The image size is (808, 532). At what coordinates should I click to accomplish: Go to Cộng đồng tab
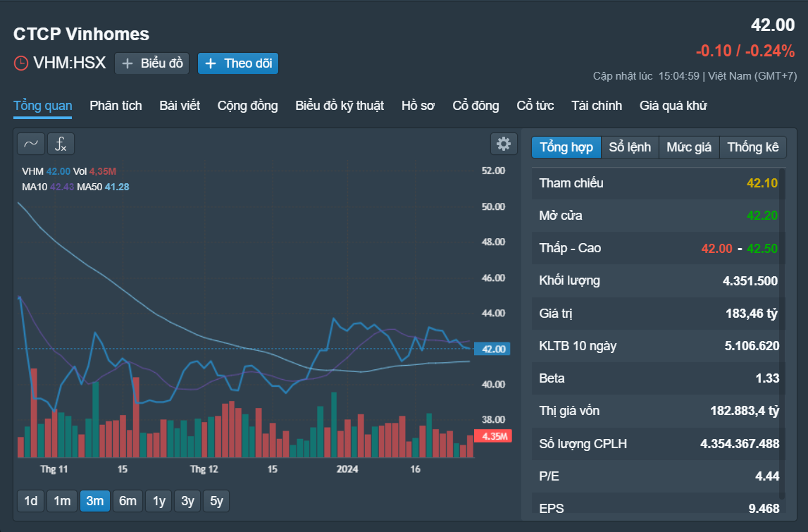click(x=247, y=106)
